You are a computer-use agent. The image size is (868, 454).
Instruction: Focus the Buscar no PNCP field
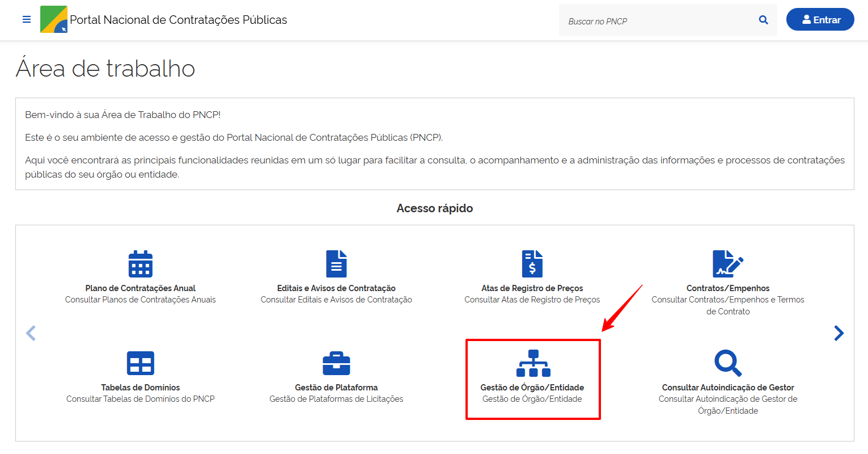pos(658,21)
